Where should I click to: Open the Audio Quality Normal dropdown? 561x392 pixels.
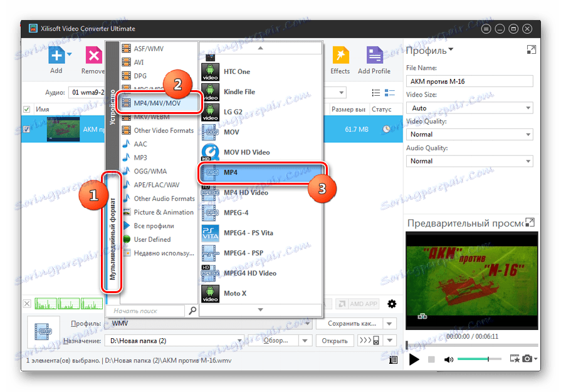(x=469, y=161)
